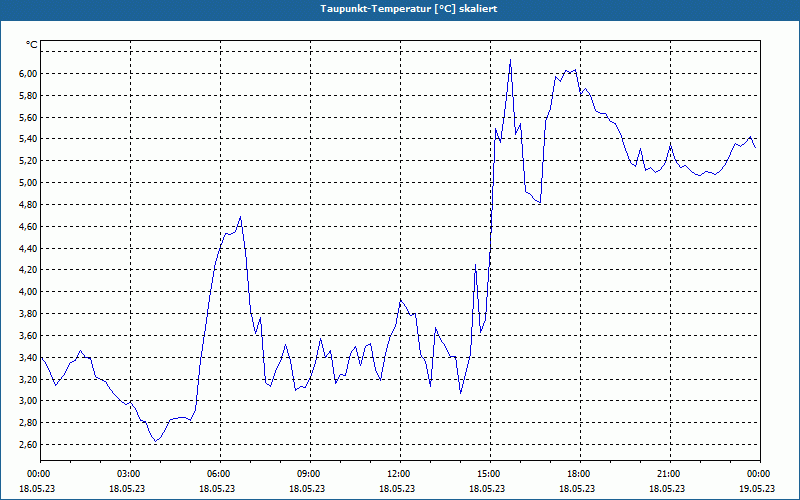
Task: Pick the 3,40 y-axis value
Action: coord(29,358)
